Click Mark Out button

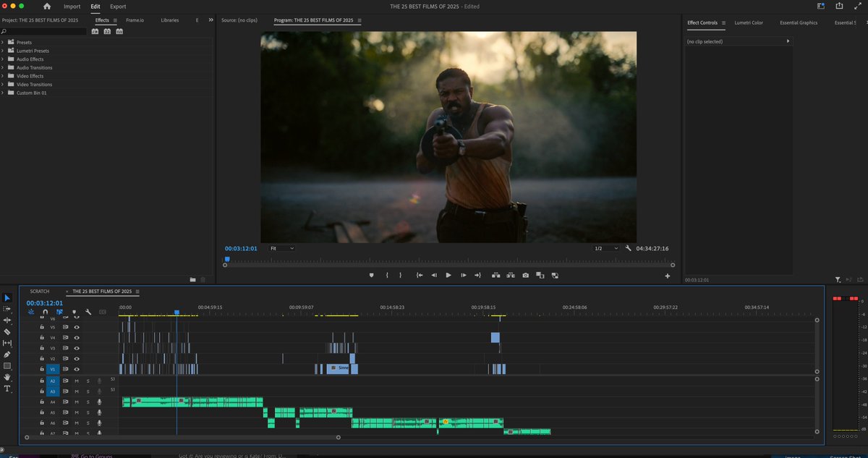[x=400, y=275]
